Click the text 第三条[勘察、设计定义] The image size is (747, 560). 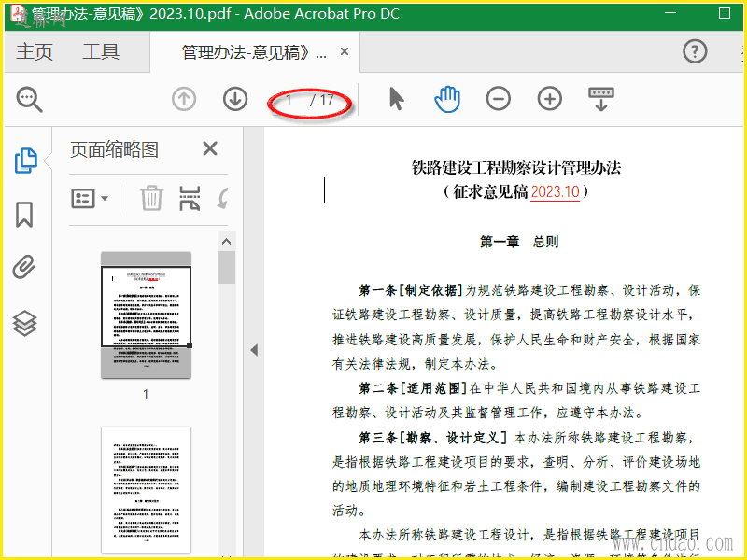coord(432,437)
